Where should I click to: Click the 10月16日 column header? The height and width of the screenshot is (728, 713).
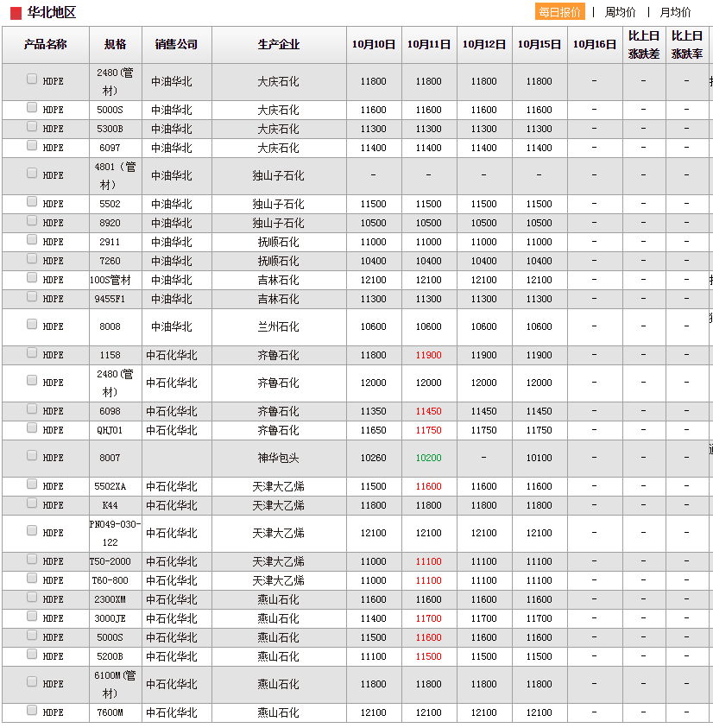tap(595, 45)
